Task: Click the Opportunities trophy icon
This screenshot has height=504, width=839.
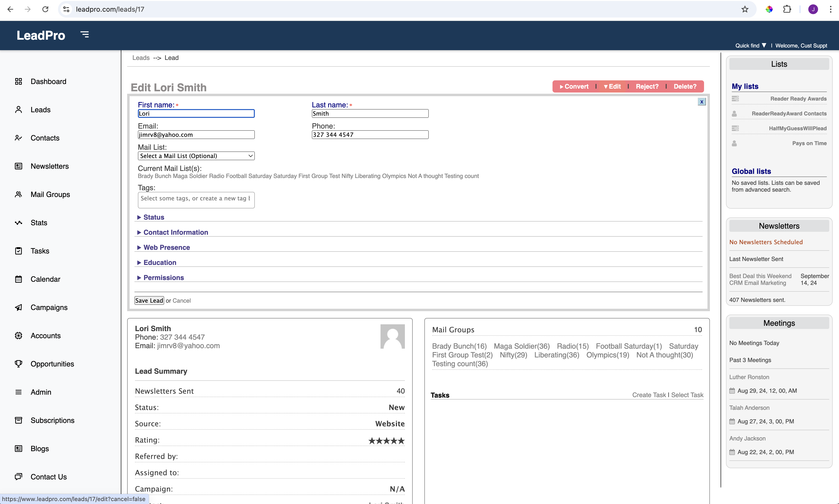Action: 18,364
